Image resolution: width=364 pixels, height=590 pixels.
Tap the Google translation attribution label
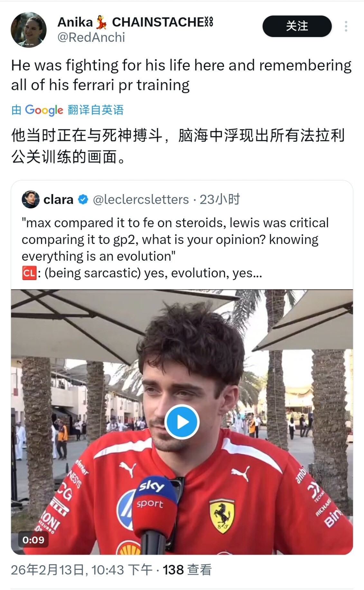[x=68, y=110]
